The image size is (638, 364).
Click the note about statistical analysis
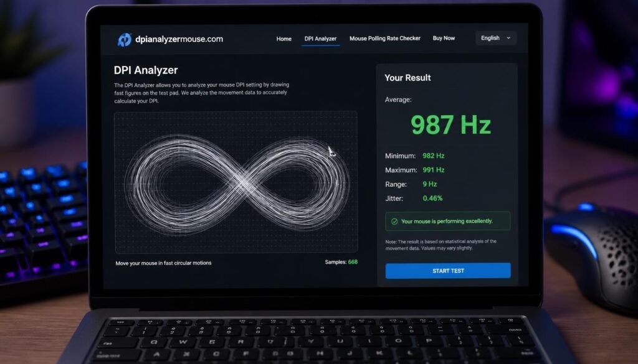(440, 245)
